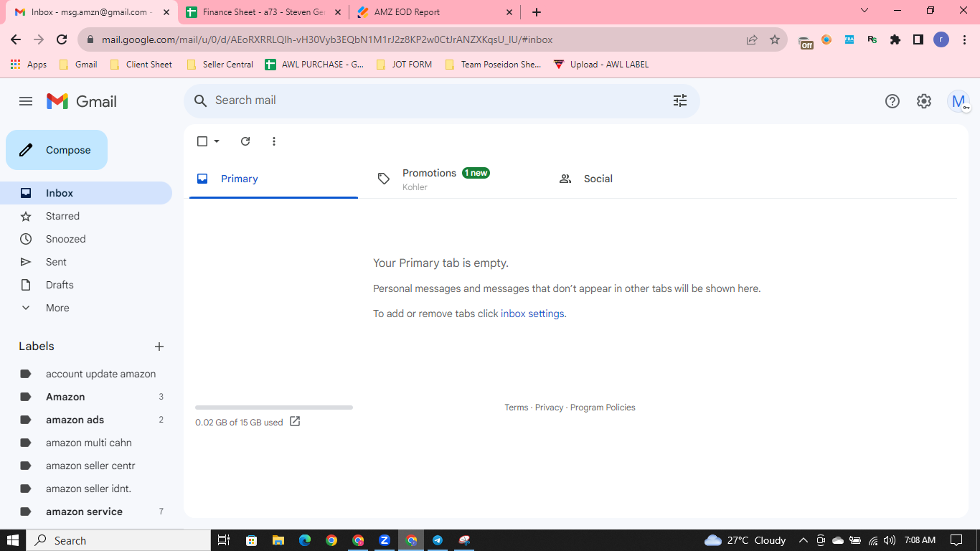This screenshot has height=551, width=980.
Task: Open a new browser tab
Action: [537, 12]
